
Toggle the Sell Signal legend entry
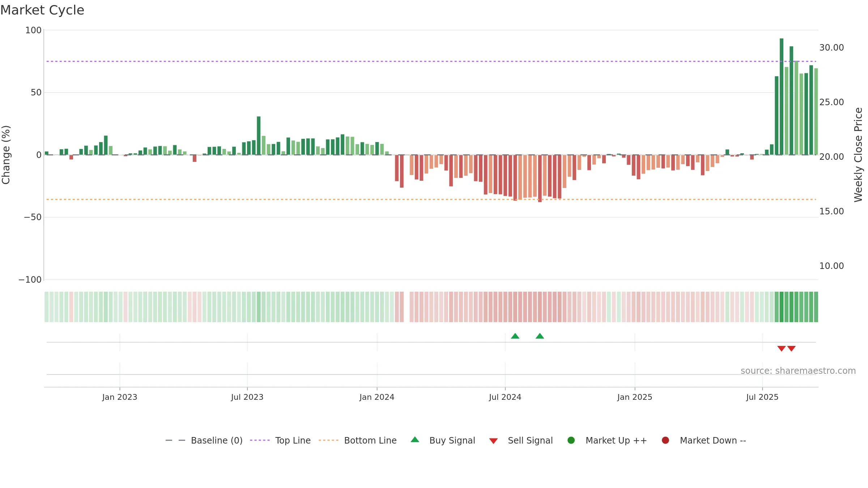click(x=521, y=440)
